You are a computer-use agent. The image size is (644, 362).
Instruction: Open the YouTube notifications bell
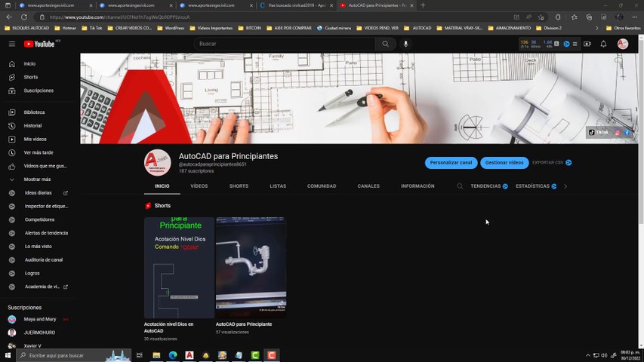tap(603, 44)
